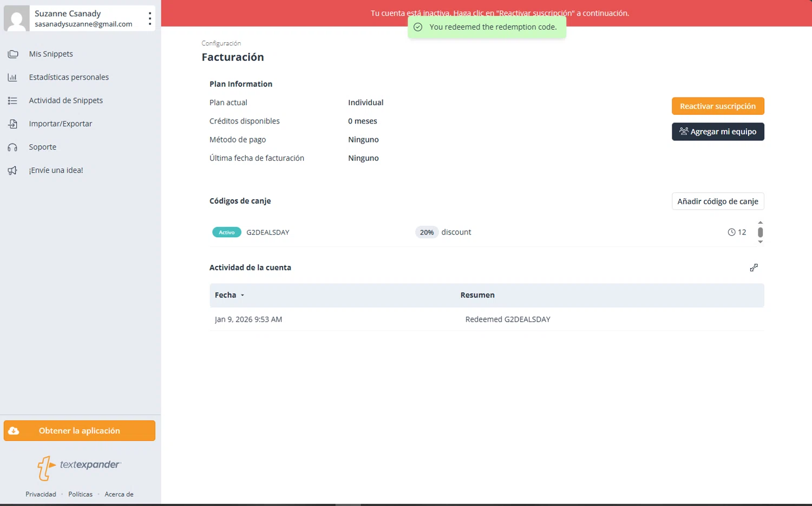Screen dimensions: 812x506
Task: Click Añadir código de canje button
Action: point(718,202)
